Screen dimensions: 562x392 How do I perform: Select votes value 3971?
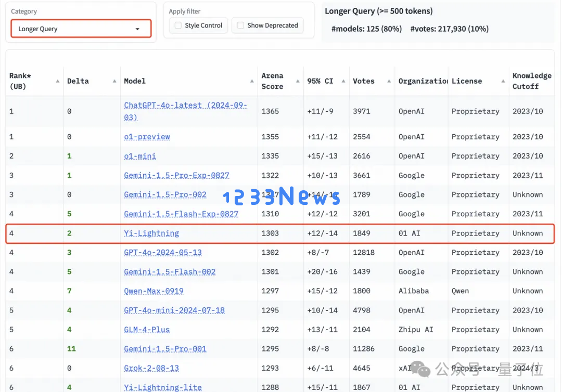click(x=361, y=111)
